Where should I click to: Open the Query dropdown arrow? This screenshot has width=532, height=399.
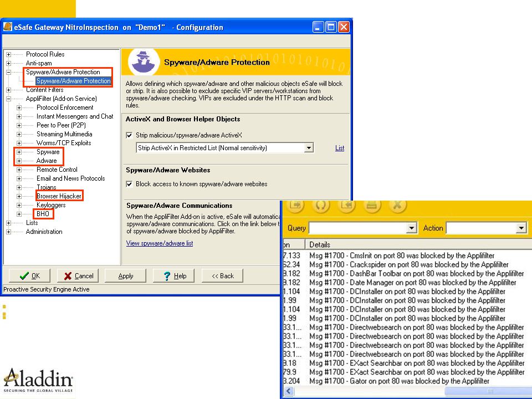(x=411, y=228)
